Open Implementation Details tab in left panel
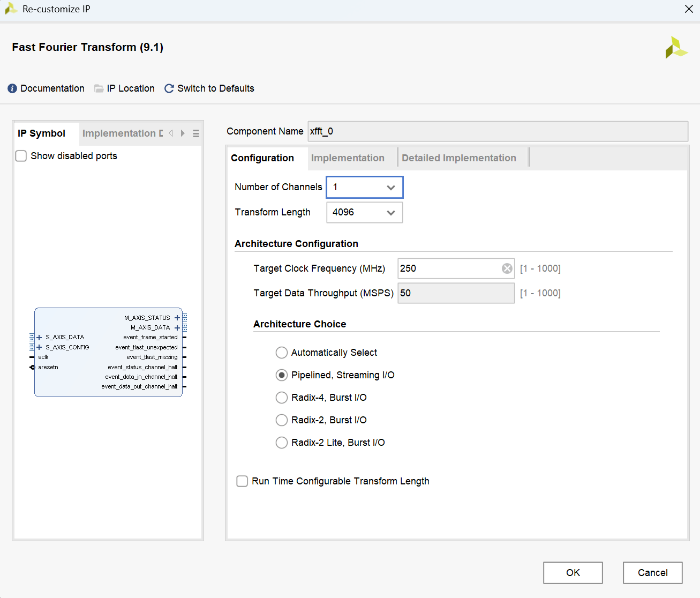700x598 pixels. (x=123, y=133)
